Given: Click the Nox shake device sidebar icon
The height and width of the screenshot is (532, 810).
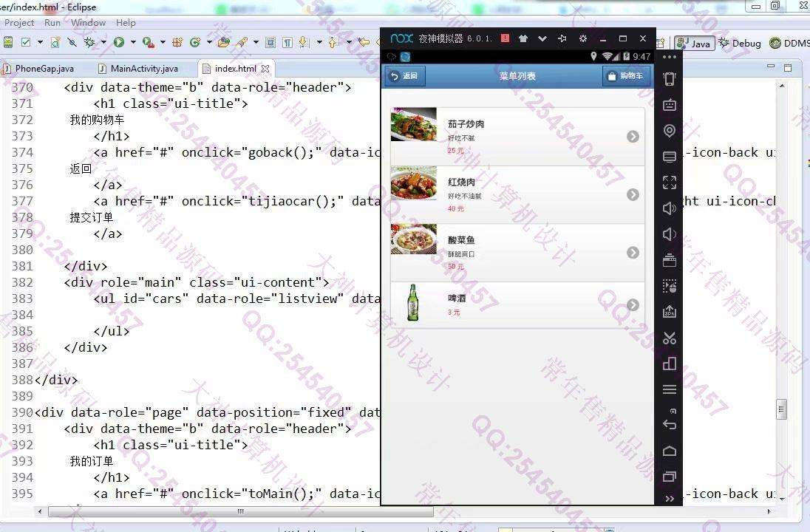Looking at the screenshot, I should 670,79.
